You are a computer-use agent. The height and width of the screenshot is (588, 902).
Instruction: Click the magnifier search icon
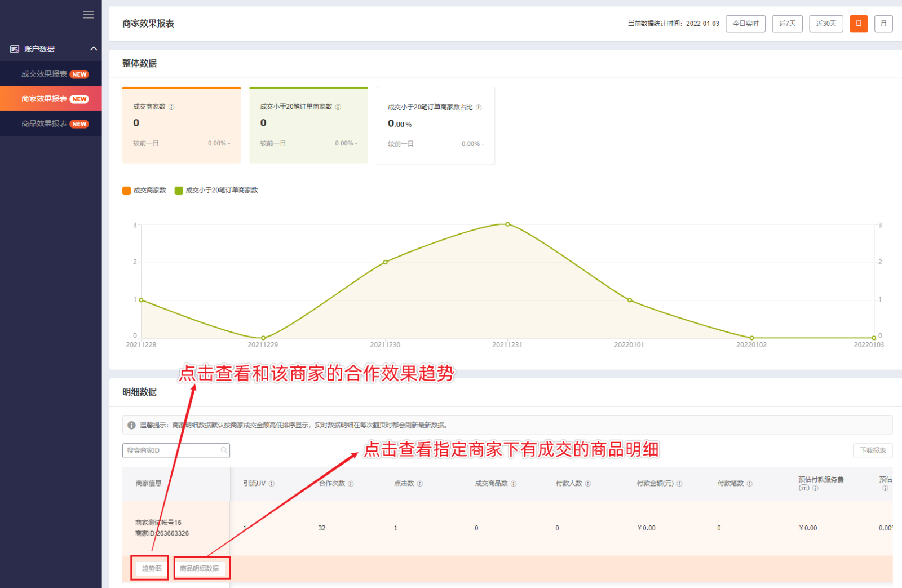click(224, 450)
